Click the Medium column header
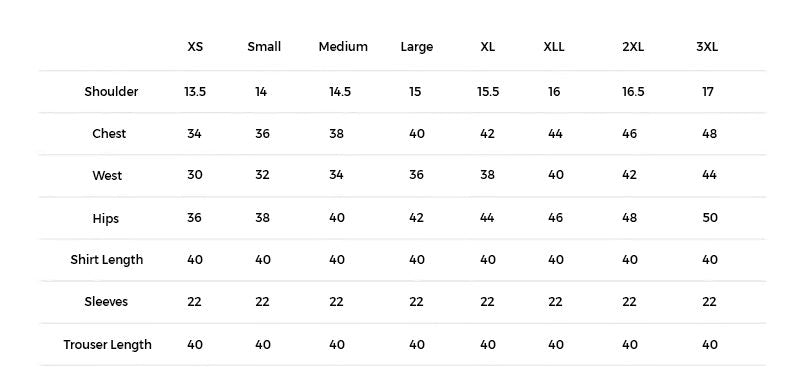800x392 pixels. pos(343,46)
